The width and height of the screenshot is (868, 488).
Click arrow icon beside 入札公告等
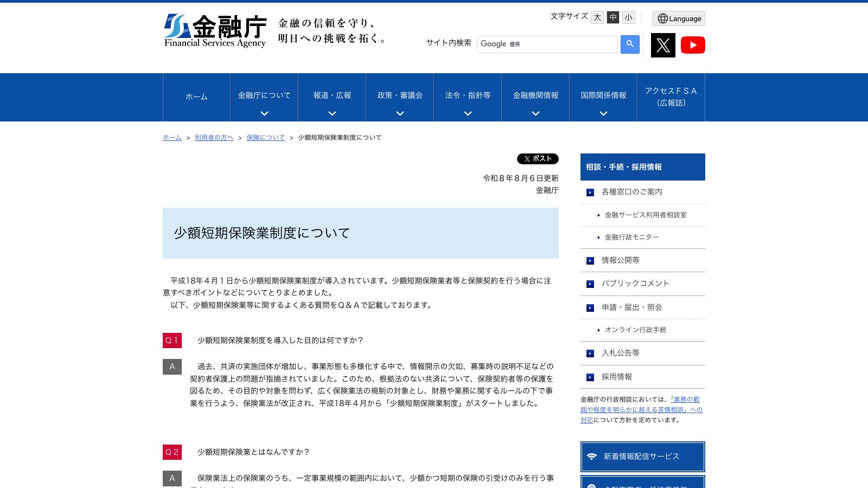tap(590, 354)
